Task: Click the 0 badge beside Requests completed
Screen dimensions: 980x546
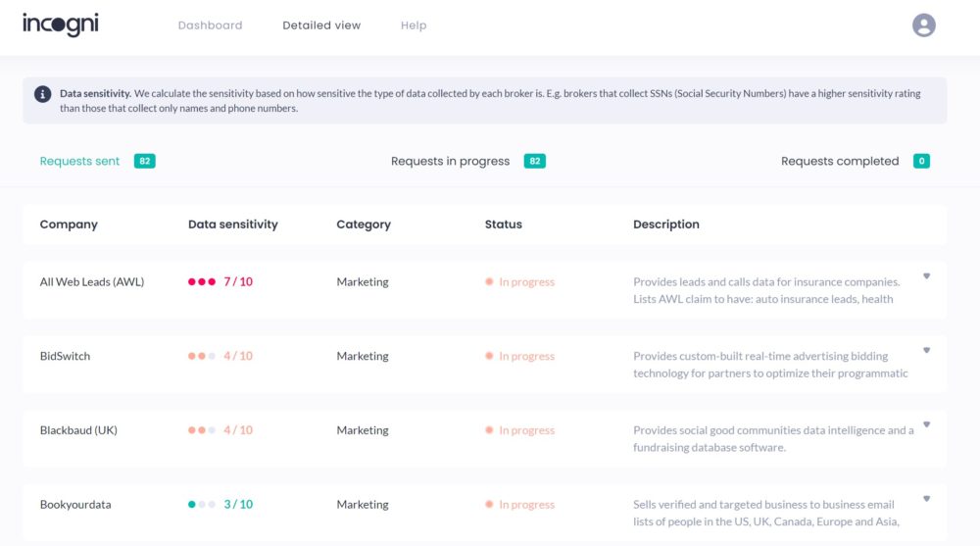Action: (920, 161)
